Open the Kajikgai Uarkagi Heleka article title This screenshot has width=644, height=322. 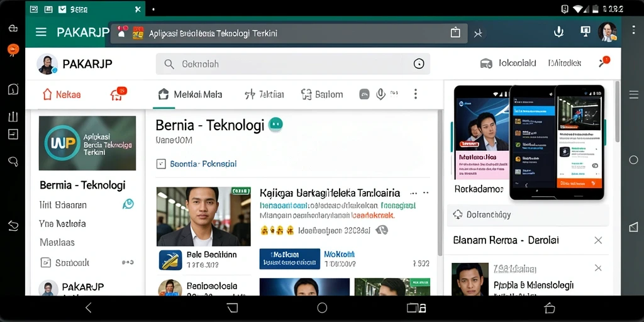point(330,192)
